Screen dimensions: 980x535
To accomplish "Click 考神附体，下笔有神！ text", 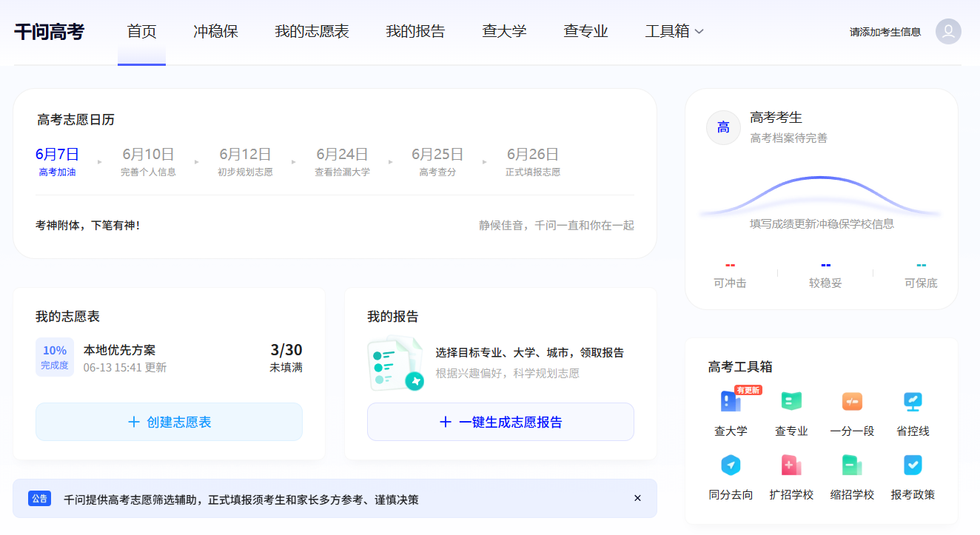I will point(88,225).
